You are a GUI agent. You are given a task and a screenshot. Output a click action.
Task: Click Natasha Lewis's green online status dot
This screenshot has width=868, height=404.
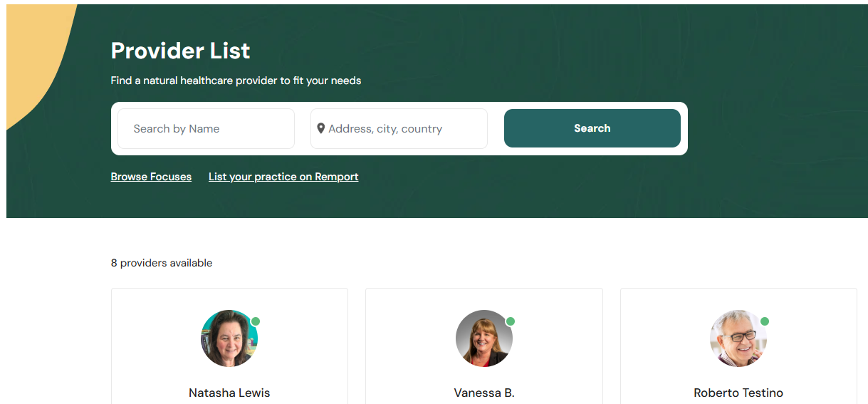[x=256, y=321]
